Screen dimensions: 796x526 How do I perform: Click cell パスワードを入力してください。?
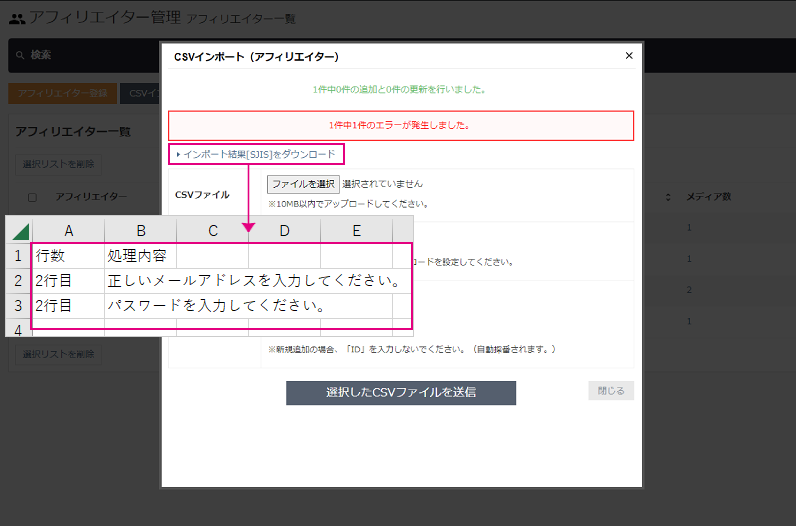click(x=216, y=306)
